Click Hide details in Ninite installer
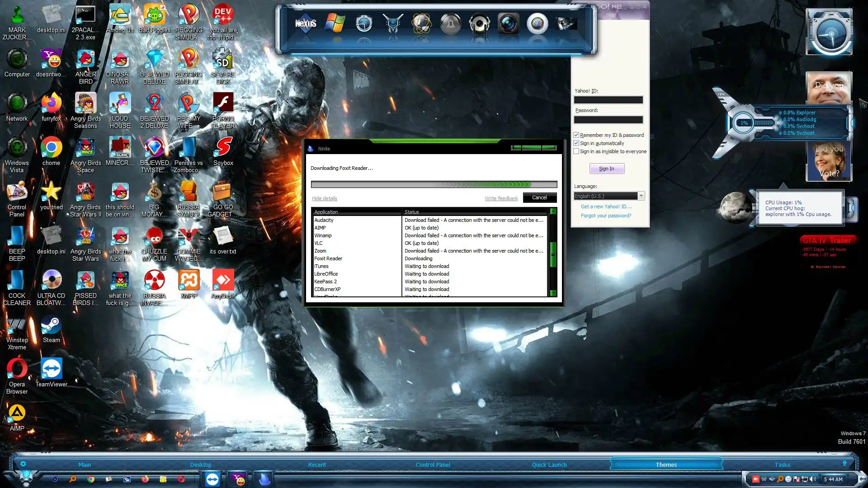Screen dimensions: 868x488 click(324, 198)
